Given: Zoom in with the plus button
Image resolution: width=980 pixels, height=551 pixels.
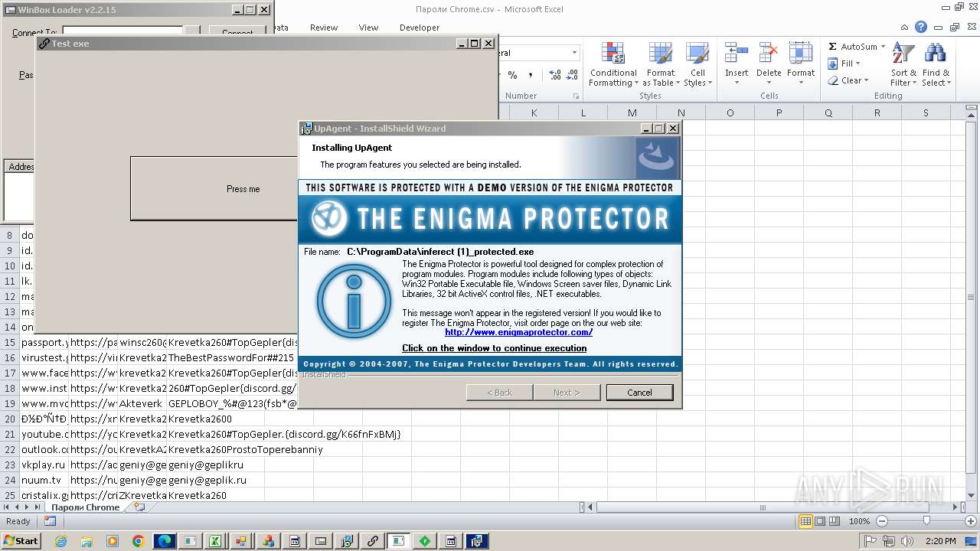Looking at the screenshot, I should click(x=971, y=521).
